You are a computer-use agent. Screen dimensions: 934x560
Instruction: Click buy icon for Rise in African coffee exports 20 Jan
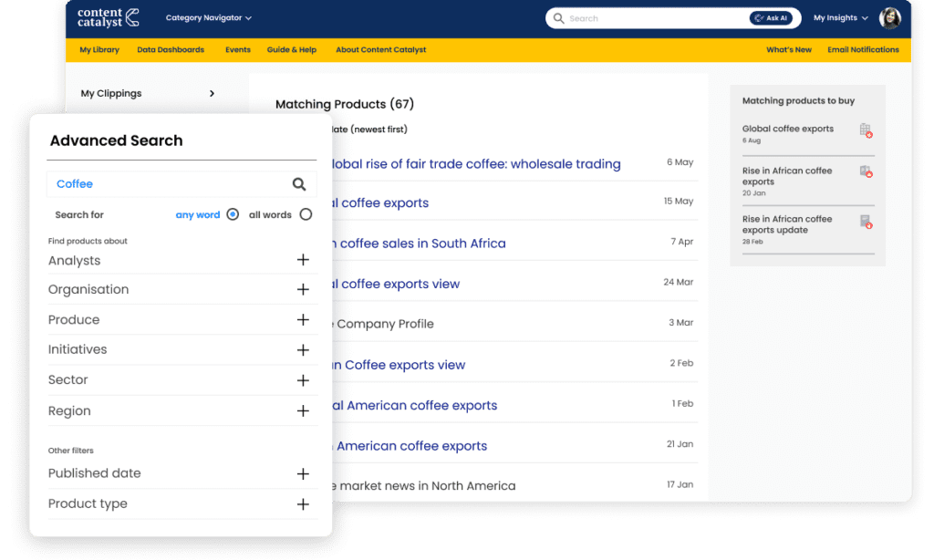(867, 171)
